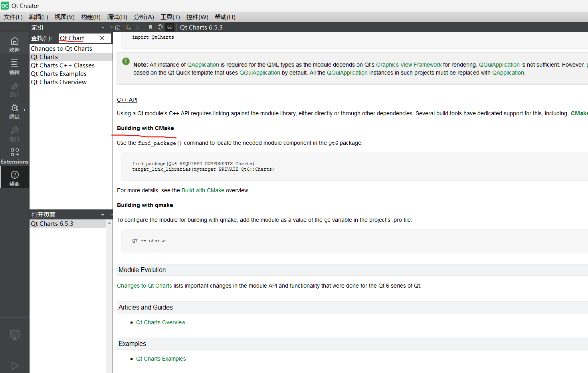Open the 工具(T) menu
The image size is (588, 373).
click(x=170, y=17)
